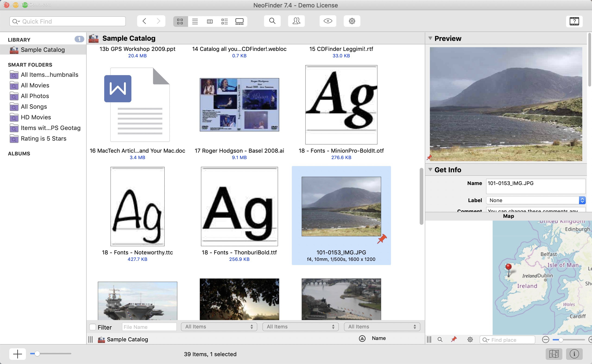Open the map settings gear icon
The height and width of the screenshot is (364, 592).
point(470,340)
